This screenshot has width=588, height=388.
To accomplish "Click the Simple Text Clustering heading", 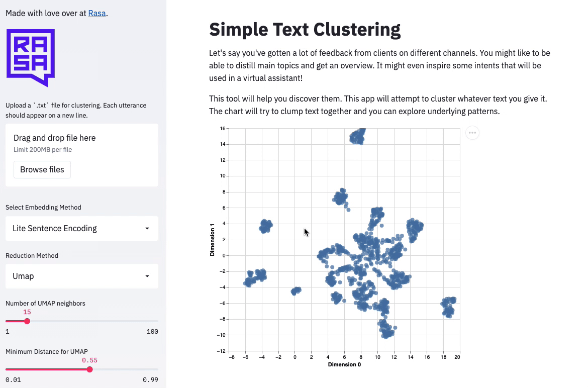I will pos(305,30).
